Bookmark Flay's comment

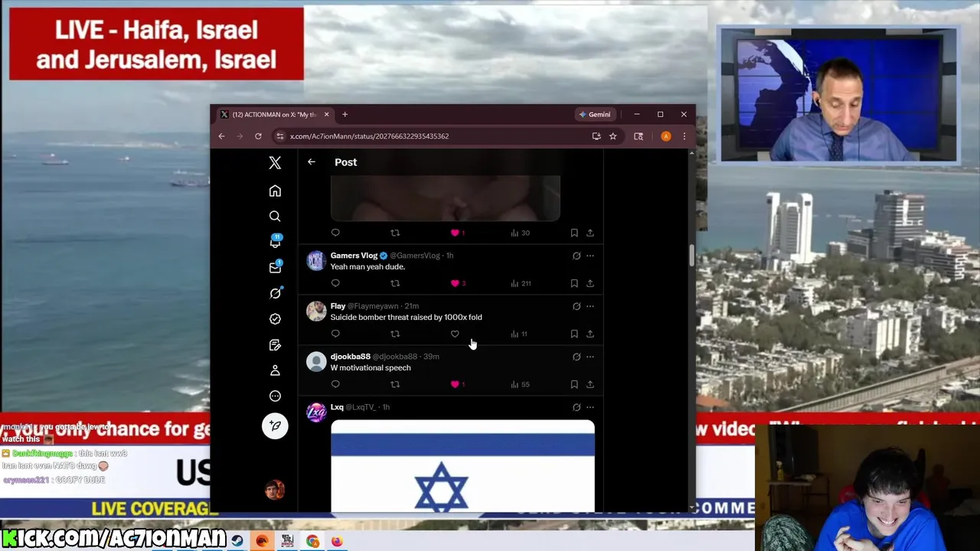point(574,334)
